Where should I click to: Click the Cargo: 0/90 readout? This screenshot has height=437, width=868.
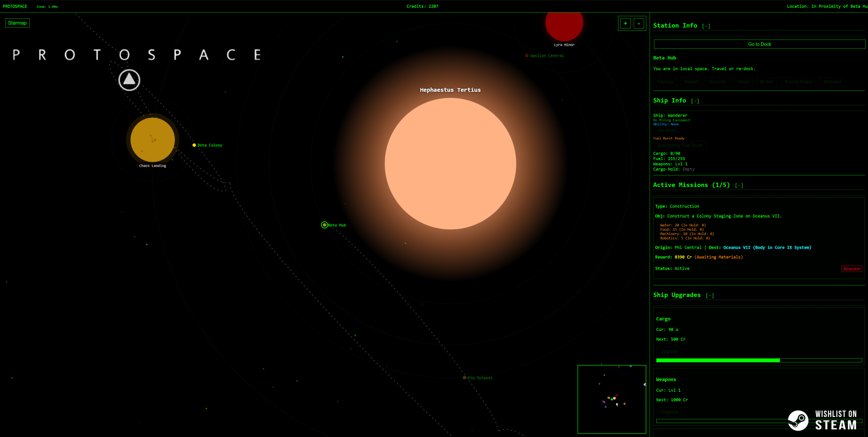tap(667, 153)
